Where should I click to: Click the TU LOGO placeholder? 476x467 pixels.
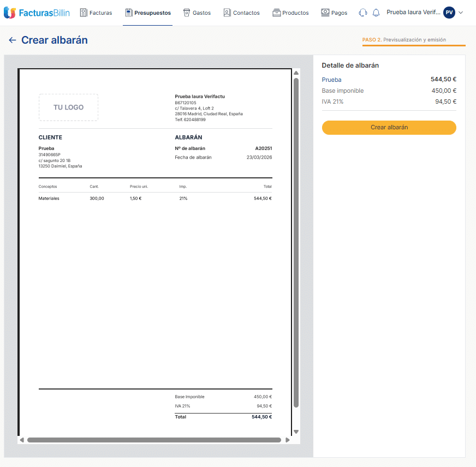(68, 107)
